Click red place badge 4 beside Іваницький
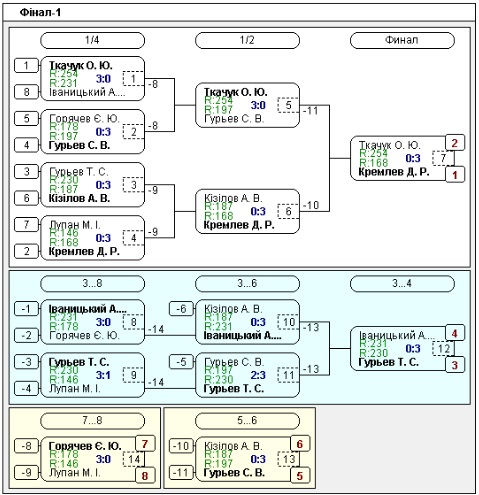Screen dimensions: 479x495 pyautogui.click(x=455, y=333)
